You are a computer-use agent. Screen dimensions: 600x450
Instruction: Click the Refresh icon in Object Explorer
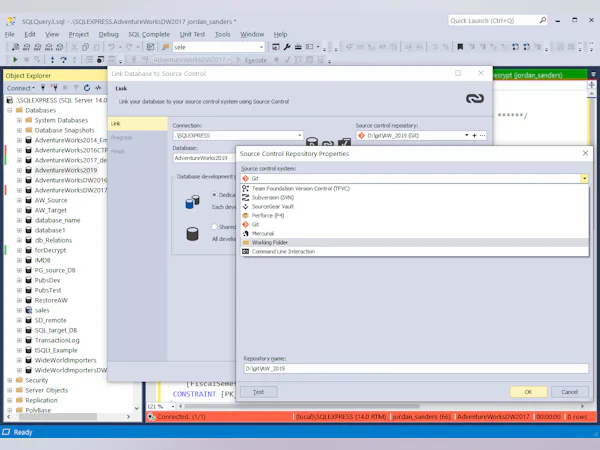point(87,88)
